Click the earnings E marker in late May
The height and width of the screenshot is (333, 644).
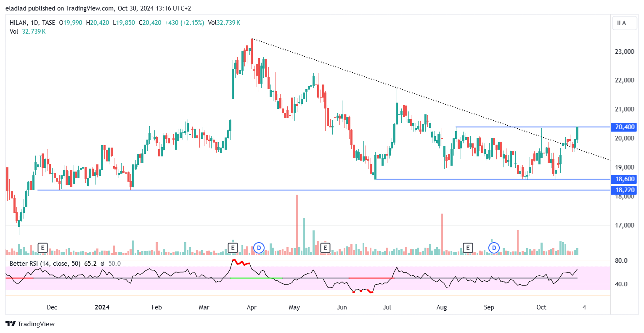[x=325, y=248]
